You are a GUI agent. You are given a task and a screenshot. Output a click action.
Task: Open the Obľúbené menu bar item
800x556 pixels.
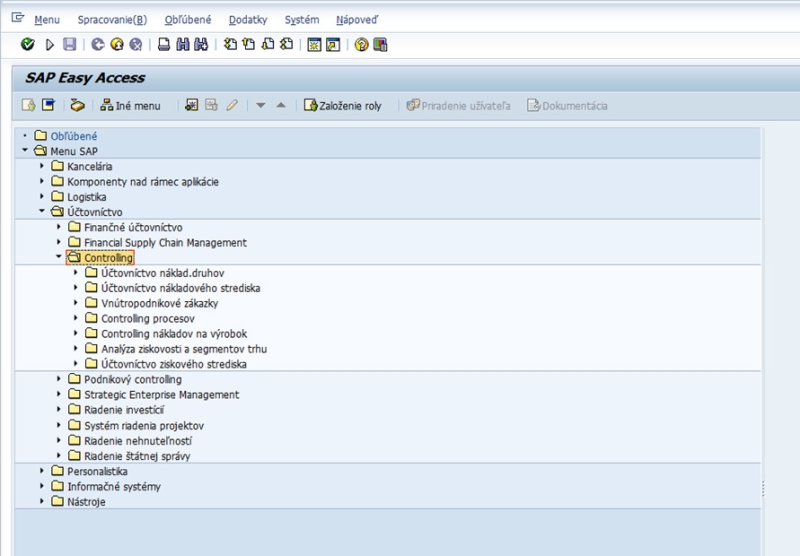[188, 20]
